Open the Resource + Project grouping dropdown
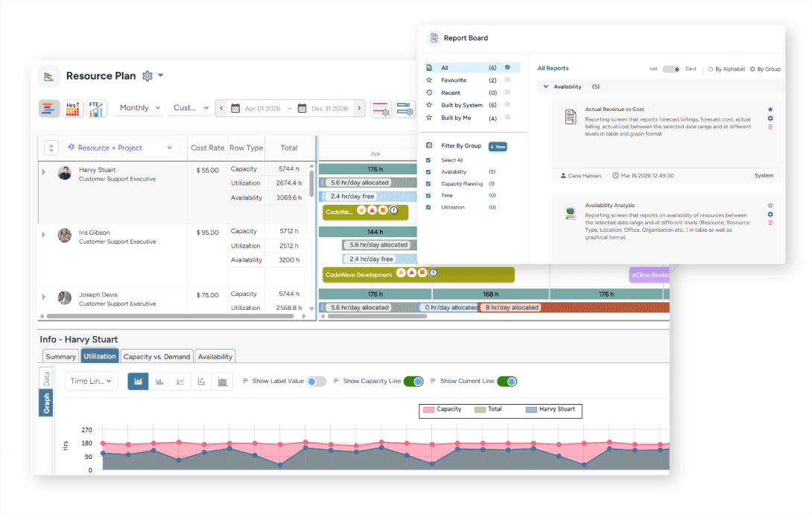The width and height of the screenshot is (812, 515). point(120,148)
